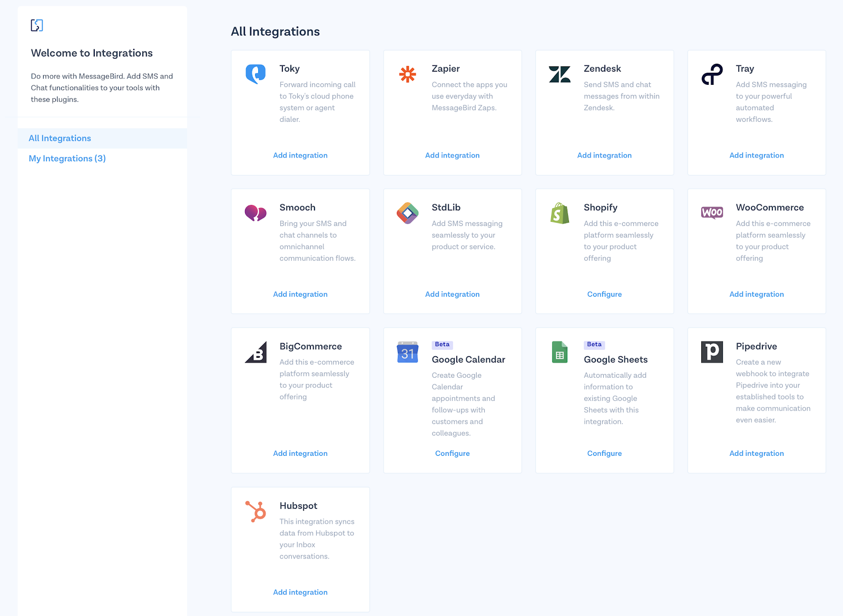The height and width of the screenshot is (616, 843).
Task: Click the Zendesk logo icon
Action: tap(560, 74)
